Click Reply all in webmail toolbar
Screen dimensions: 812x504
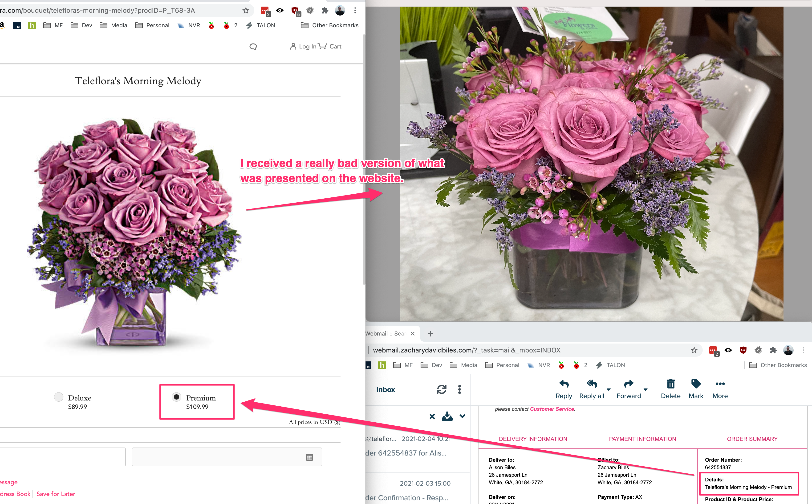tap(592, 389)
